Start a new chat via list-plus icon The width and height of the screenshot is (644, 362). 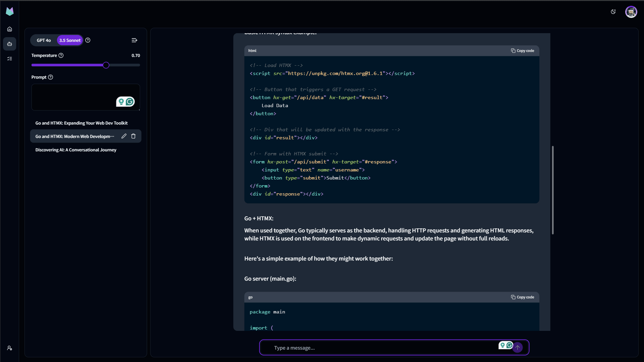(134, 40)
